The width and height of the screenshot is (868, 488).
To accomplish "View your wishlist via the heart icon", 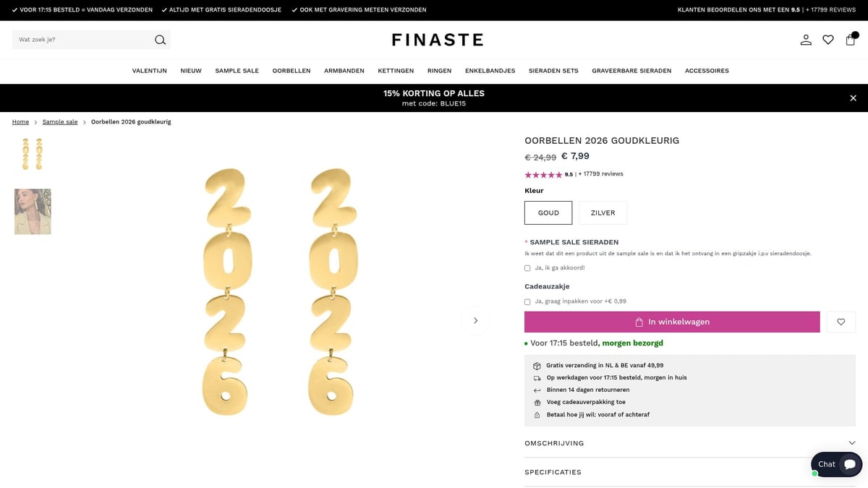I will 828,40.
